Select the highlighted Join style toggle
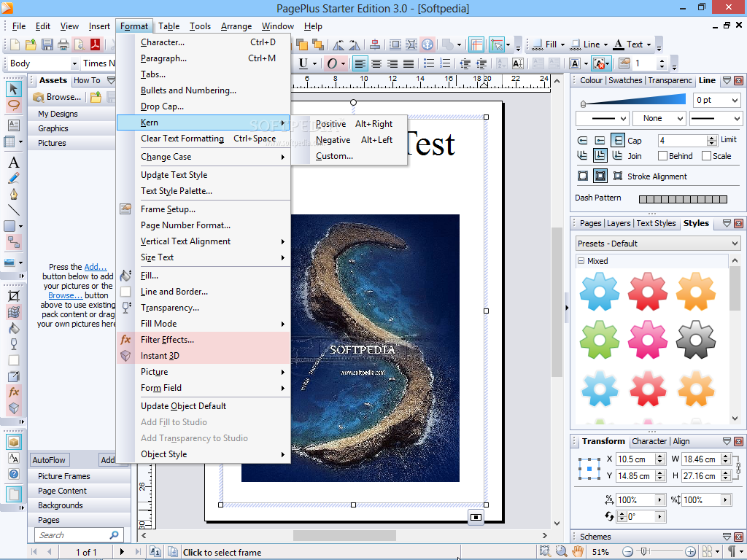The image size is (747, 560). [600, 155]
